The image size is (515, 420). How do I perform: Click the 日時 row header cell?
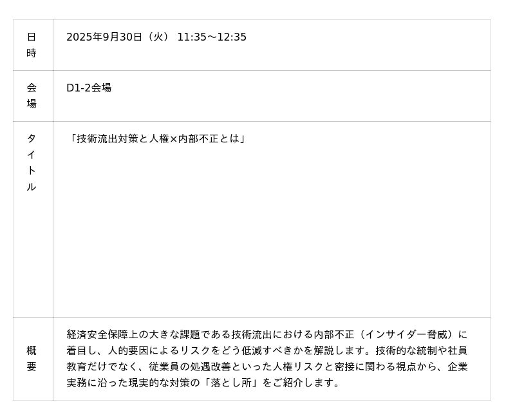click(x=32, y=45)
